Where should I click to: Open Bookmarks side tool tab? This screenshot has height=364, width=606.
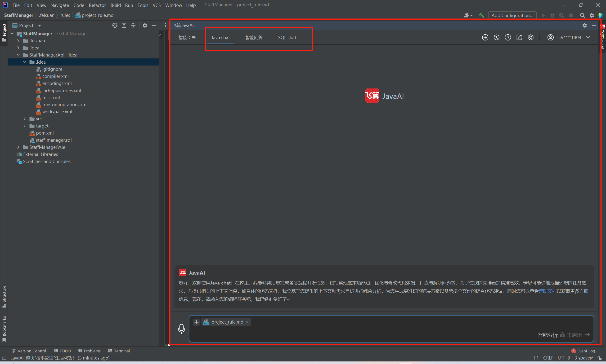pos(4,329)
